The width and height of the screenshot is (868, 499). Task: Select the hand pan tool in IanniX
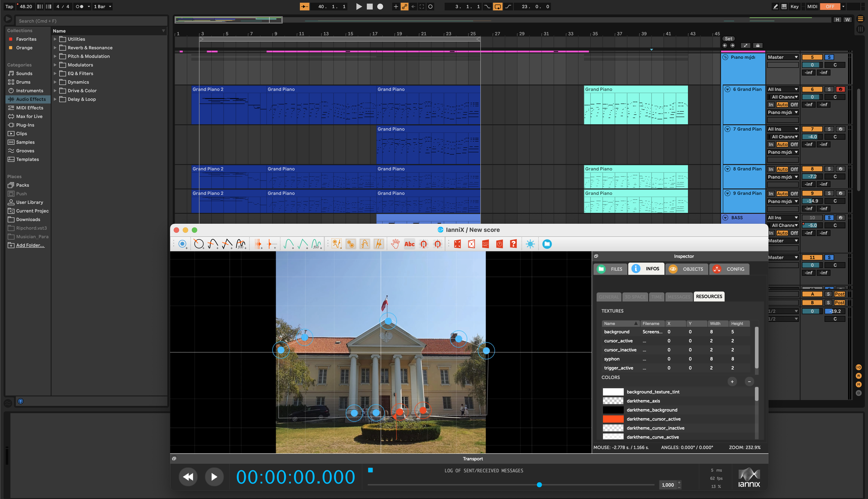[395, 244]
